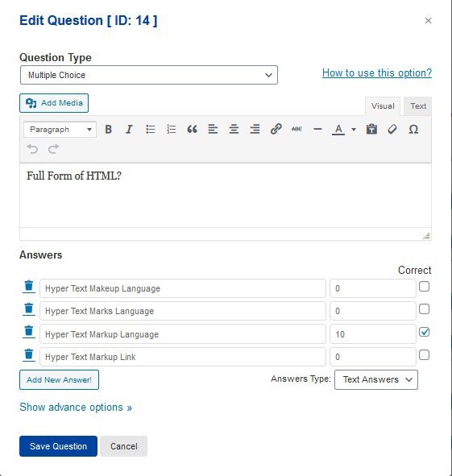Insert a blockquote in the editor
Viewport: 452px width, 476px height.
coord(192,130)
